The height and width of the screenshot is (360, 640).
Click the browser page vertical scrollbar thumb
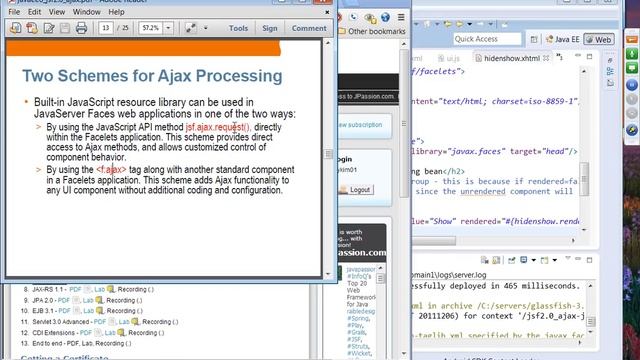404,123
